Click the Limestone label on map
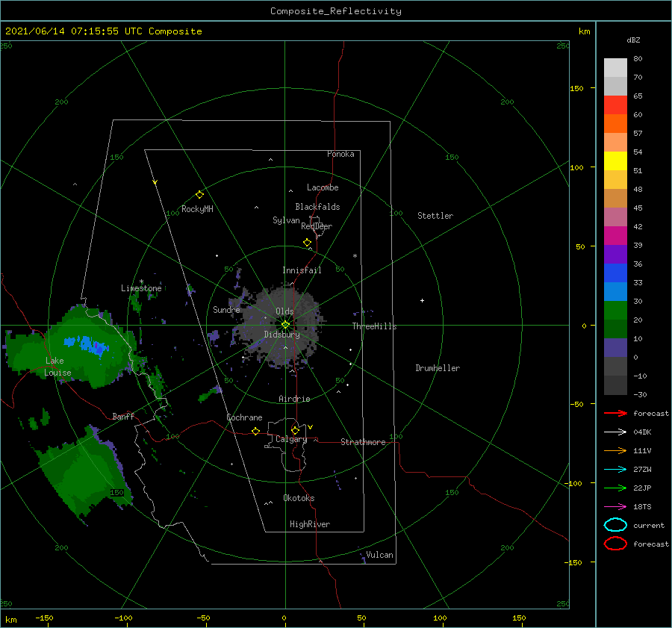672x628 pixels. coord(141,288)
